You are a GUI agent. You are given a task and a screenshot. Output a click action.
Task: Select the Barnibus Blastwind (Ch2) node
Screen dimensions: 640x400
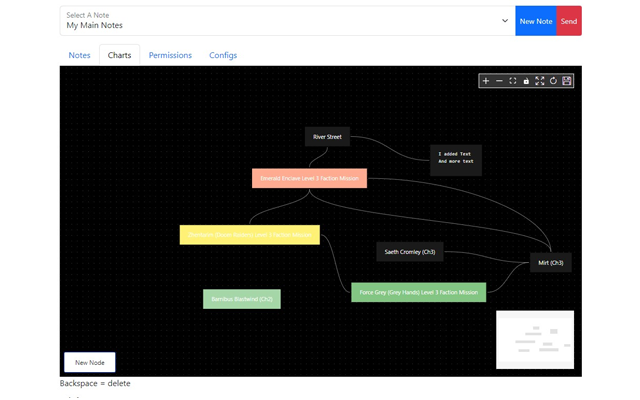242,299
